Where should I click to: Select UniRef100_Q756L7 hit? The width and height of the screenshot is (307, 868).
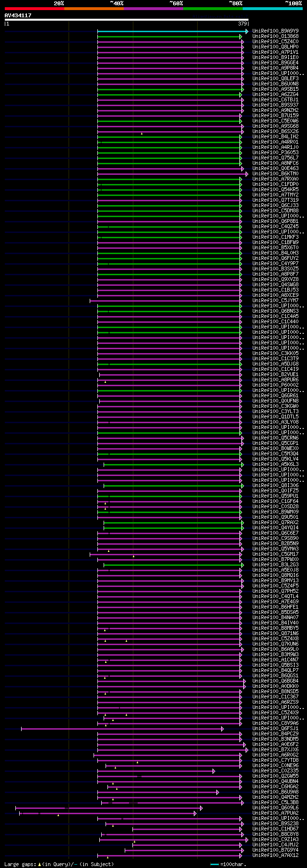coord(276,158)
